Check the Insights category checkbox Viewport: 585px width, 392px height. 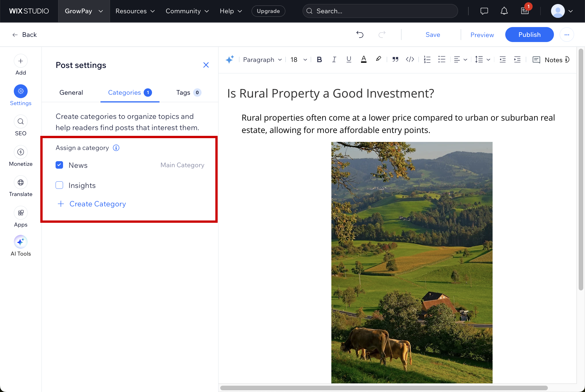pos(59,185)
